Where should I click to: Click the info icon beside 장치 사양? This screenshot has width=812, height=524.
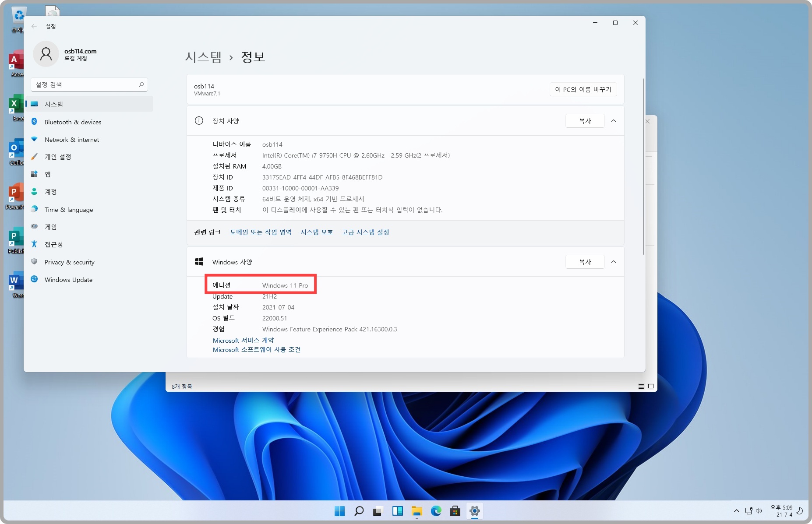[x=199, y=120]
